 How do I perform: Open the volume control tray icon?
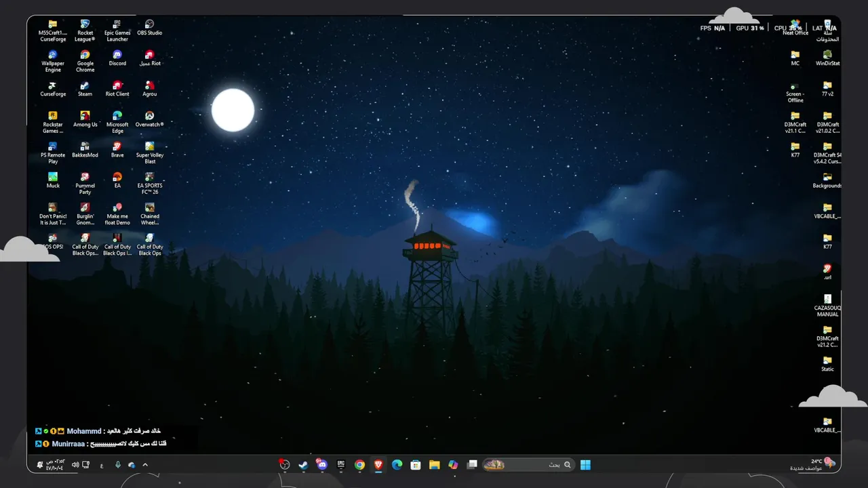pyautogui.click(x=75, y=465)
